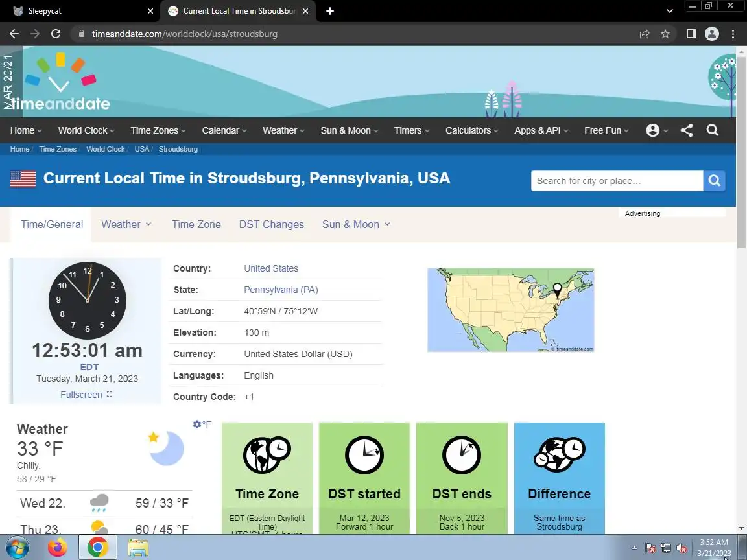747x560 pixels.
Task: Go back to previous page
Action: tap(14, 34)
